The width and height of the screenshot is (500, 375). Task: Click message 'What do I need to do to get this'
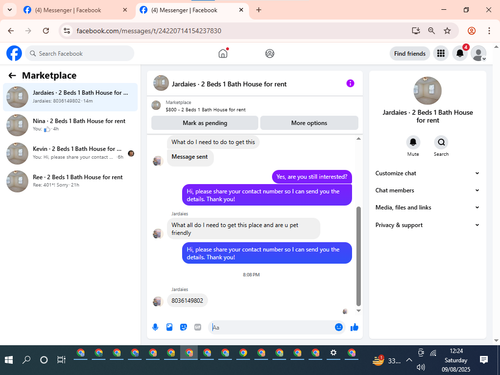tap(213, 142)
